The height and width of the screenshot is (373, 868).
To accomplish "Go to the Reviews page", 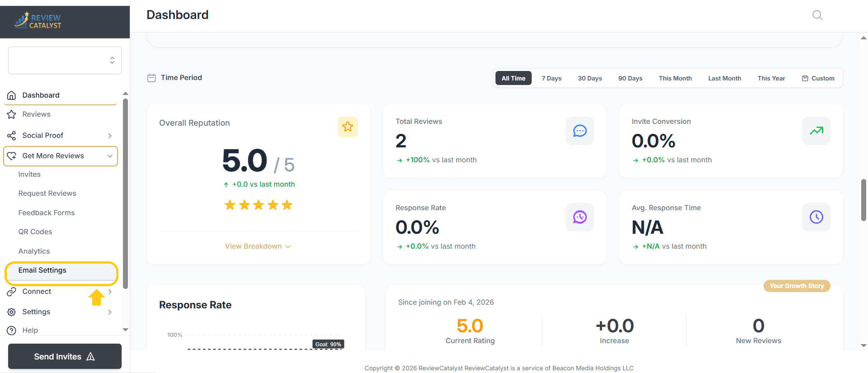I will (x=36, y=114).
